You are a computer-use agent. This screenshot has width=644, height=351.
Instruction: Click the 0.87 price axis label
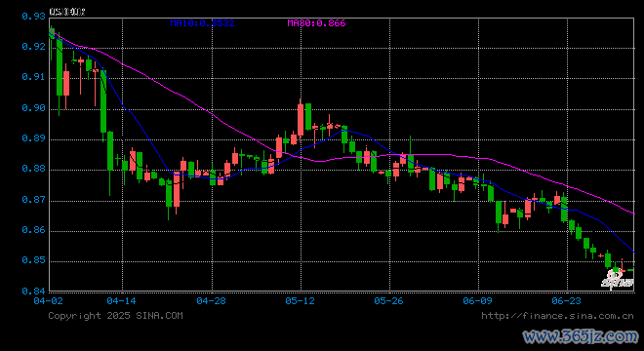[33, 200]
